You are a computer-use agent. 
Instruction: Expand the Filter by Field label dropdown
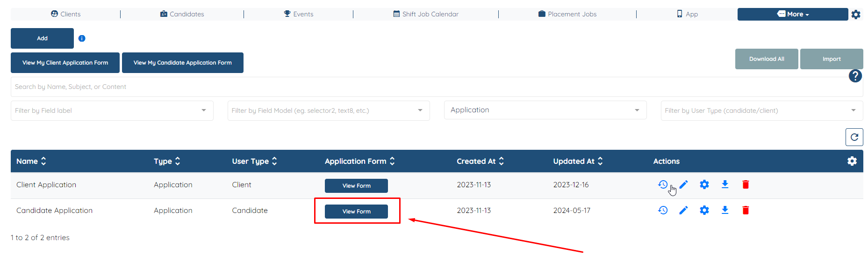(112, 110)
